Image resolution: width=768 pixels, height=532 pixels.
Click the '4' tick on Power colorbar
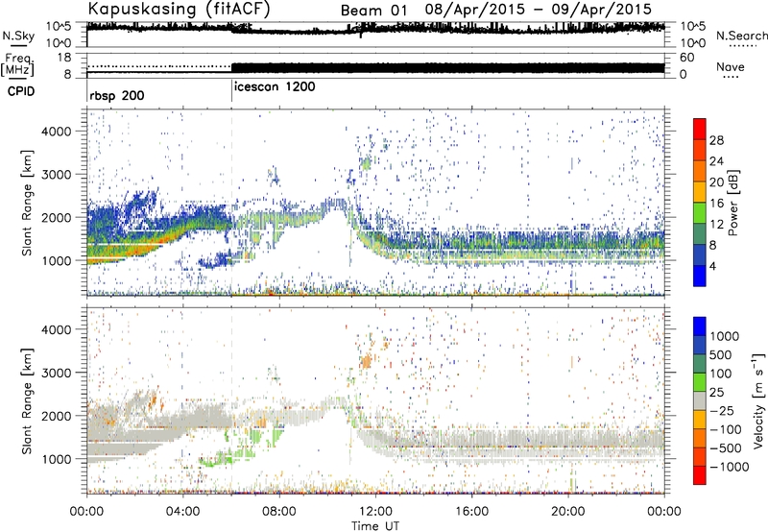pos(712,266)
